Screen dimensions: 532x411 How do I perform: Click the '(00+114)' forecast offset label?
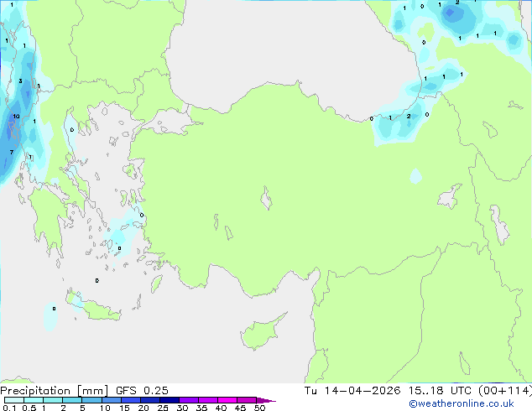[505, 391]
